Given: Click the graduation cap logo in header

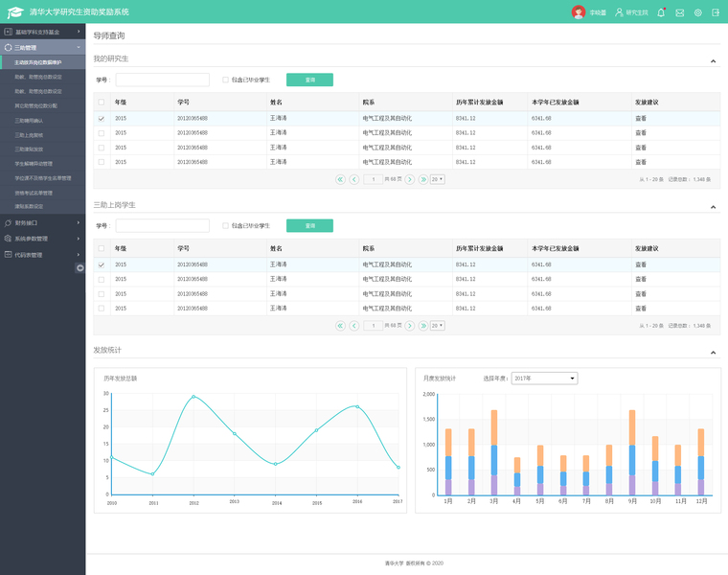Looking at the screenshot, I should (15, 12).
